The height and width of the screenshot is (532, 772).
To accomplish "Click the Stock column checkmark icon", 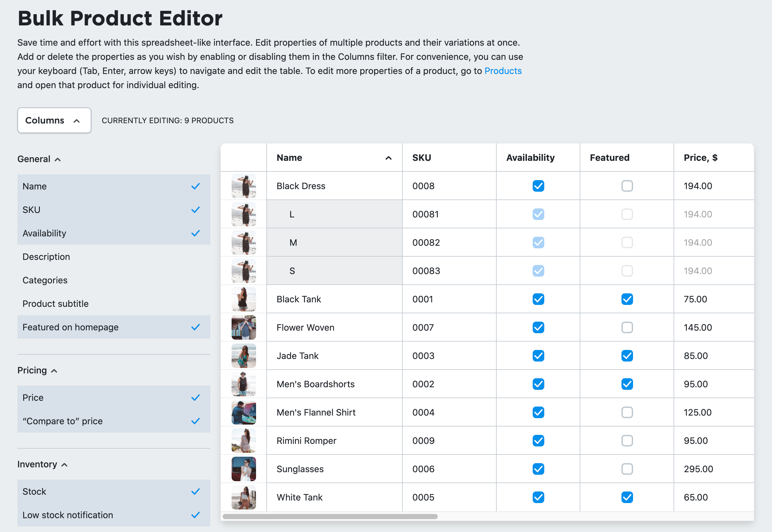I will point(195,491).
